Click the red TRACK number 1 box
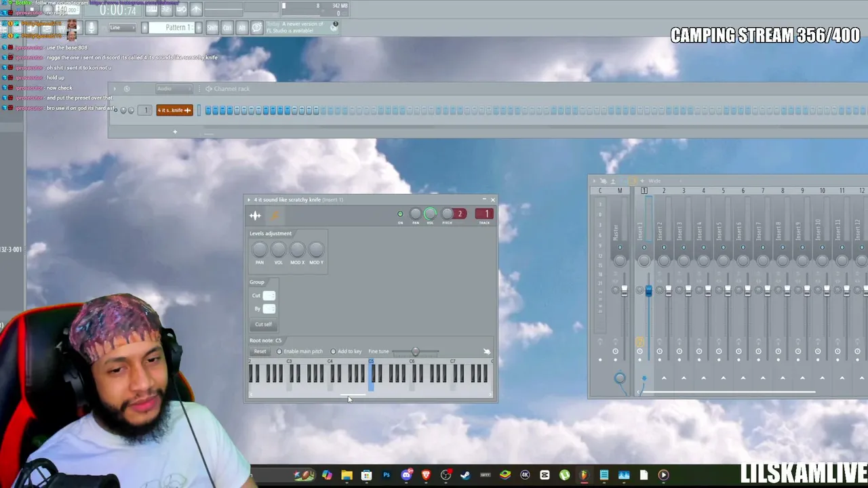Image resolution: width=868 pixels, height=488 pixels. coord(484,214)
